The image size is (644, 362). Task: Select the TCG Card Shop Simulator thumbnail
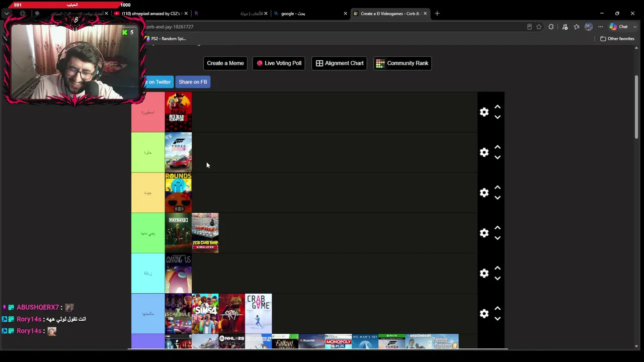pyautogui.click(x=205, y=233)
